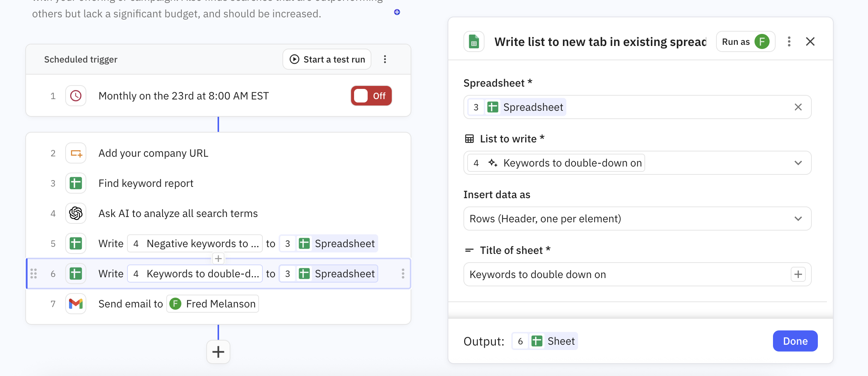Viewport: 868px width, 376px height.
Task: Select the Find keyword report step
Action: (x=146, y=183)
